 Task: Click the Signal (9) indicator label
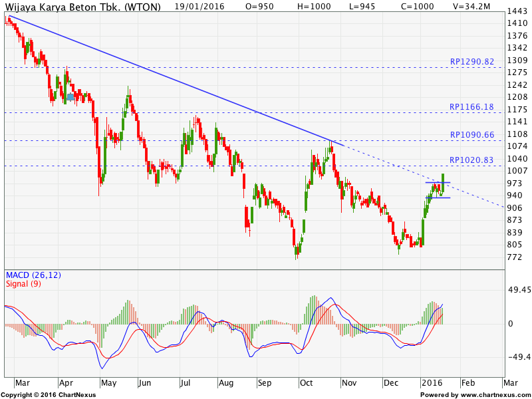click(23, 283)
